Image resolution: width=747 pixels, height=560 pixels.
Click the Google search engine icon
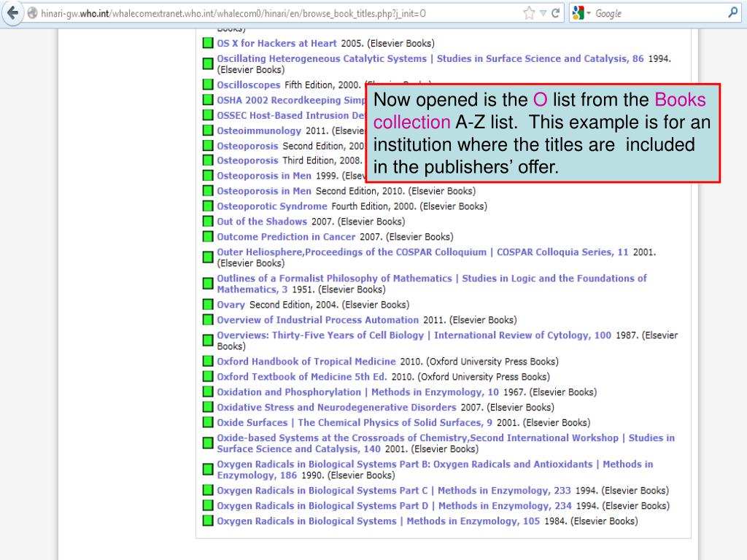[x=578, y=13]
